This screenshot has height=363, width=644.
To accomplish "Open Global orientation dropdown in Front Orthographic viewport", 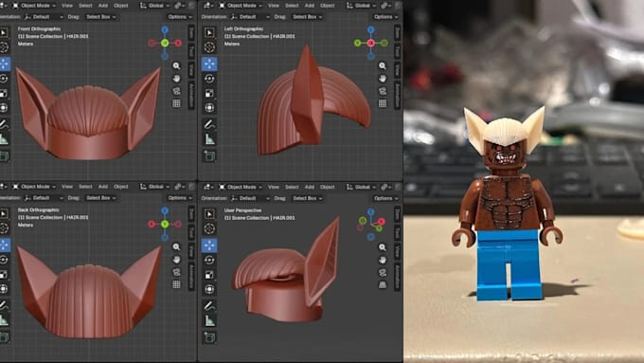I will 154,6.
